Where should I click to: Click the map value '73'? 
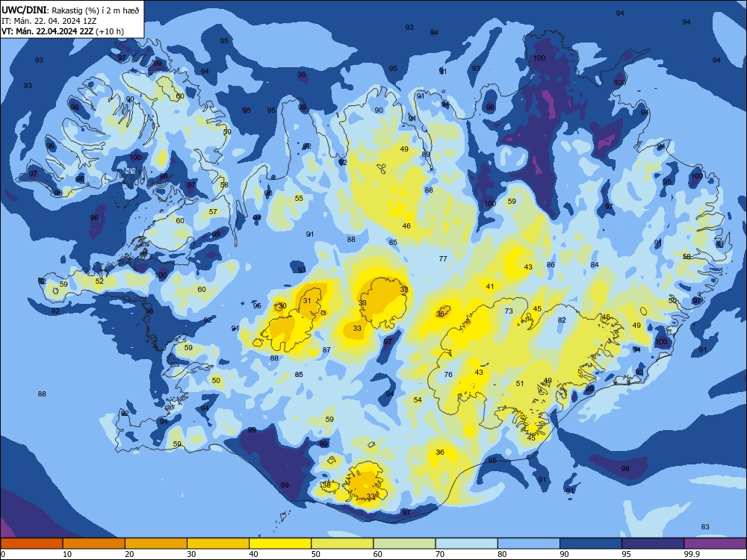pyautogui.click(x=509, y=311)
